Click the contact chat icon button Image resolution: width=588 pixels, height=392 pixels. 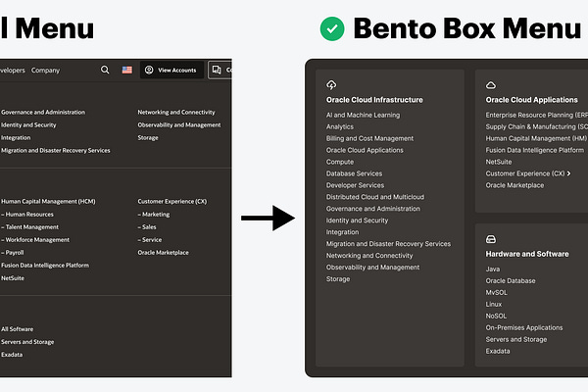tap(216, 71)
